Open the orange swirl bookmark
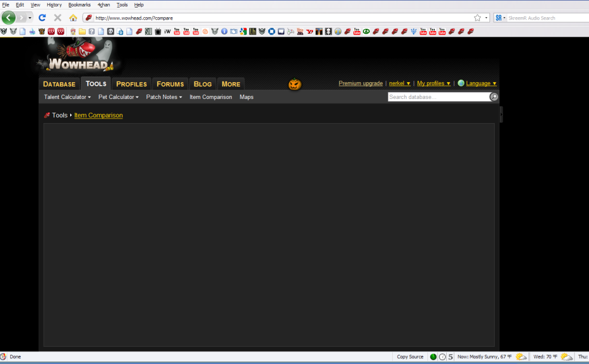Image resolution: width=589 pixels, height=364 pixels. tap(205, 32)
